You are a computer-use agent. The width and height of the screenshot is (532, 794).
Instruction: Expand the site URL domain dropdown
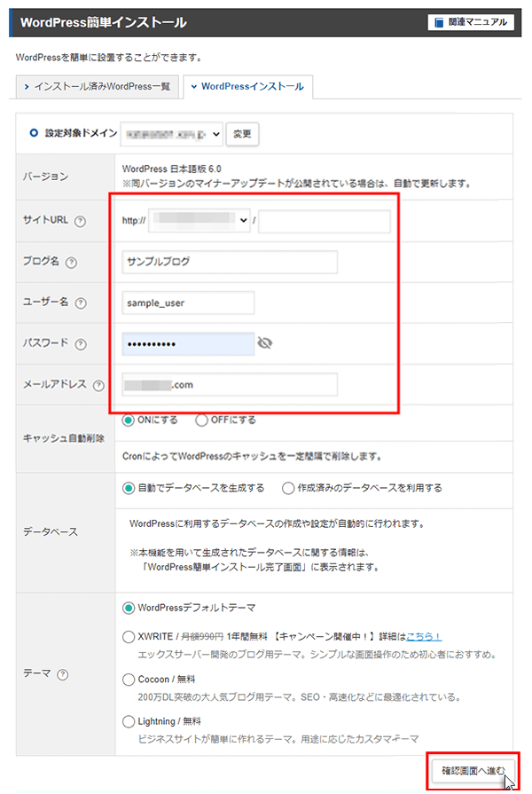[199, 222]
